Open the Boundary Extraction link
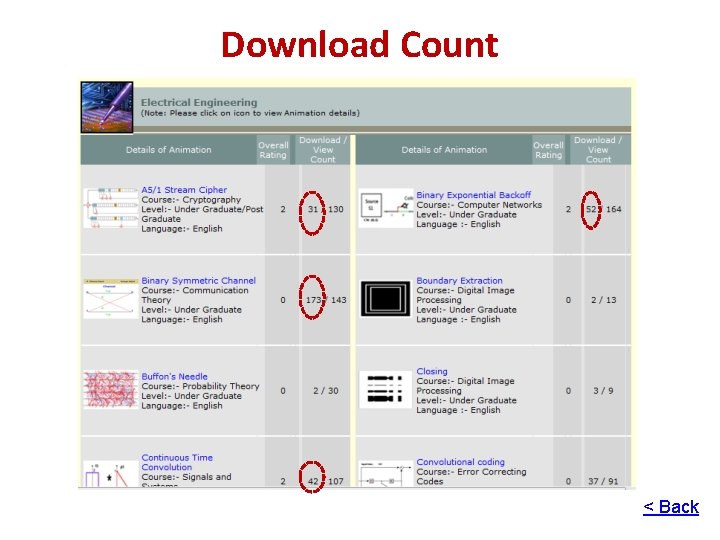Image resolution: width=720 pixels, height=540 pixels. pos(459,281)
